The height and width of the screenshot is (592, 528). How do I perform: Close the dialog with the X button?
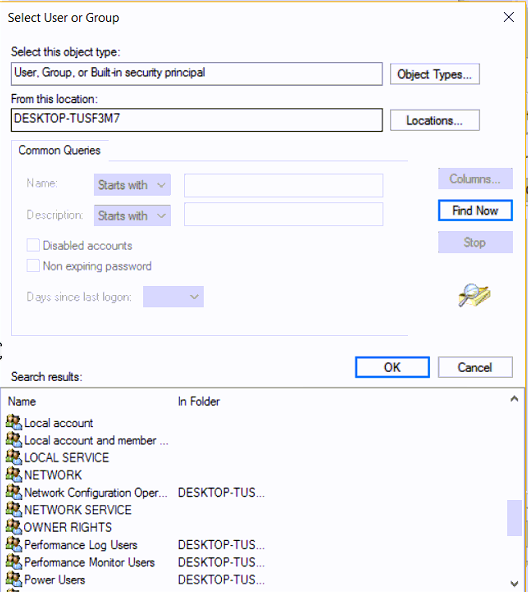[x=509, y=17]
